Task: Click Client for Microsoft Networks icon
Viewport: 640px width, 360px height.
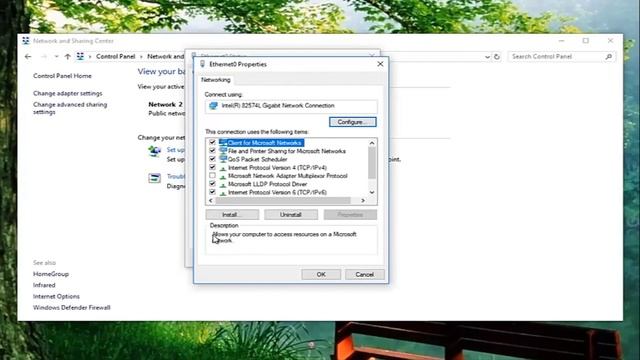Action: [x=223, y=142]
